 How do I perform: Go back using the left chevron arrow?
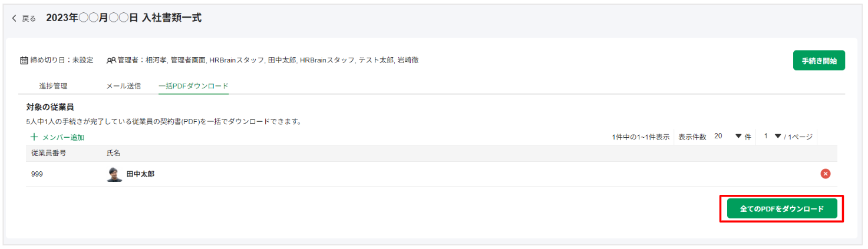[x=15, y=18]
